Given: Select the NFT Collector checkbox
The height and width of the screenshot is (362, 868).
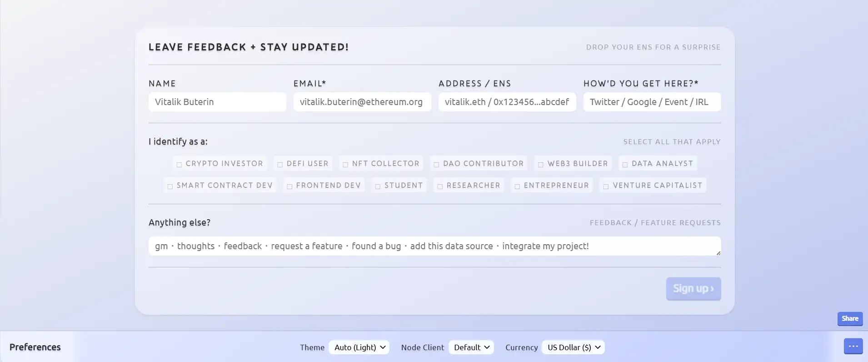Looking at the screenshot, I should click(x=345, y=165).
